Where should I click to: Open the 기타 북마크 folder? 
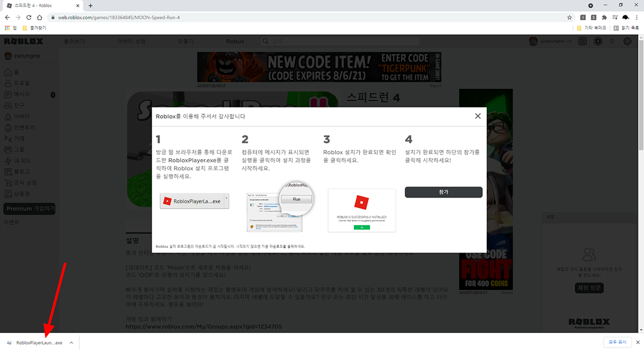[591, 28]
